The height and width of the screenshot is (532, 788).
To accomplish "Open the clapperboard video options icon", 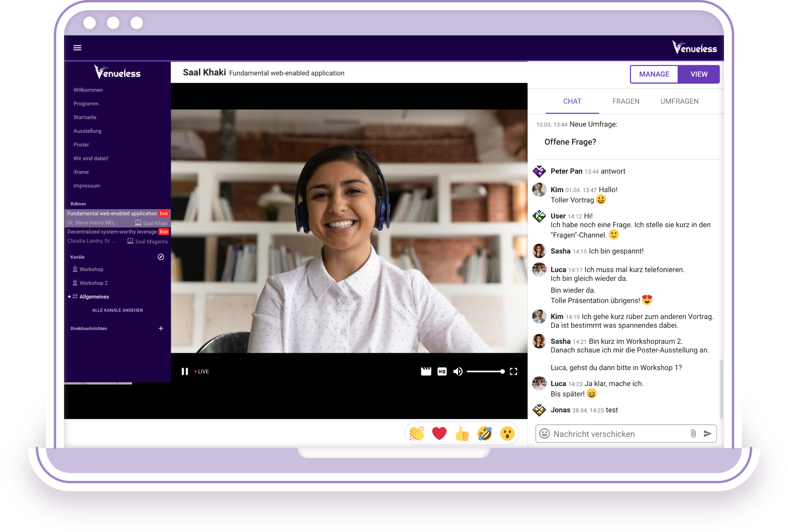I will tap(426, 371).
